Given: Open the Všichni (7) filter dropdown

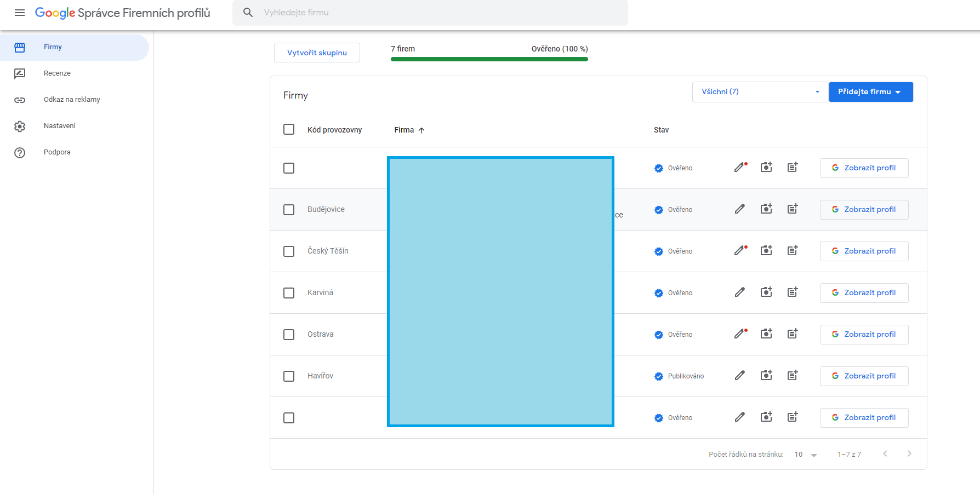Looking at the screenshot, I should (x=760, y=92).
